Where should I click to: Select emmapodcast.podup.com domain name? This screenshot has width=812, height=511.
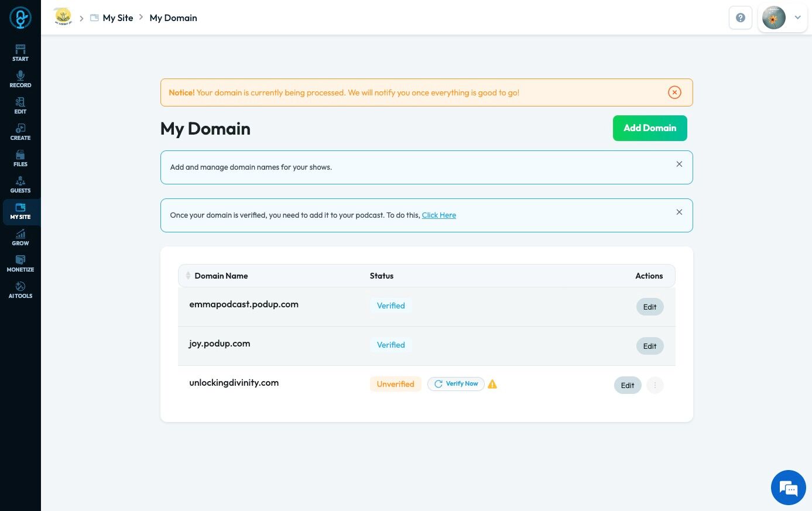coord(244,304)
